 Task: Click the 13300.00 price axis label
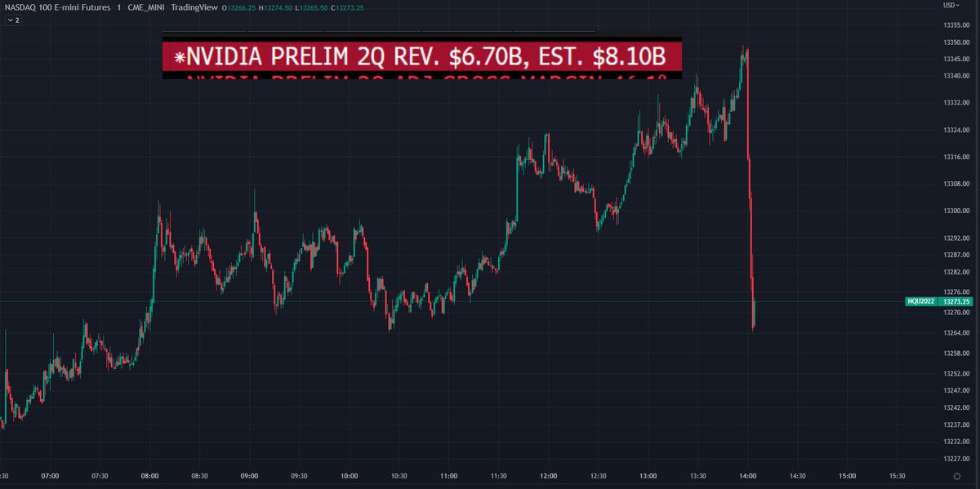[955, 211]
